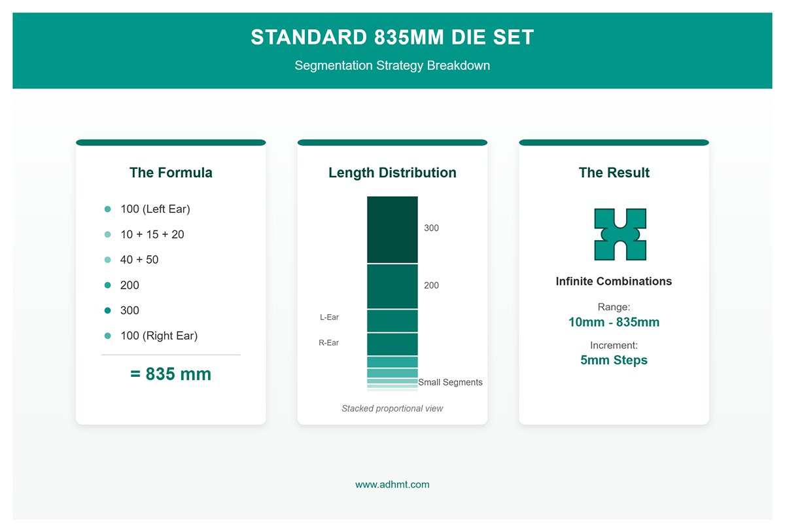785x532 pixels.
Task: Click the L-Ear bar segment
Action: (392, 321)
